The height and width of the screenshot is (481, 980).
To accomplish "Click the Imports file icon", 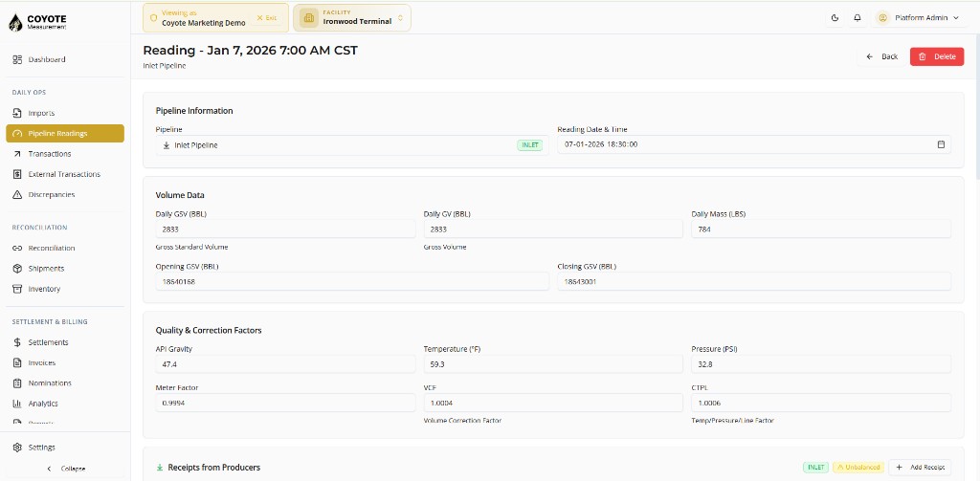I will [x=17, y=113].
